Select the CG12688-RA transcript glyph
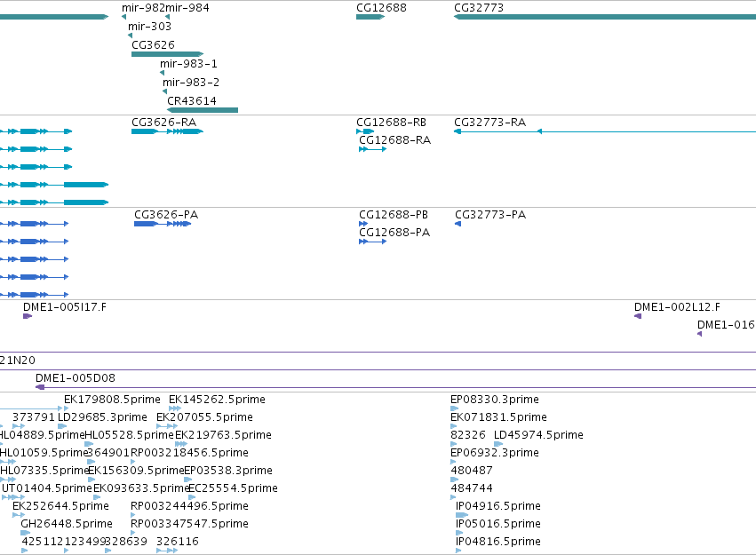The height and width of the screenshot is (555, 756). (373, 149)
